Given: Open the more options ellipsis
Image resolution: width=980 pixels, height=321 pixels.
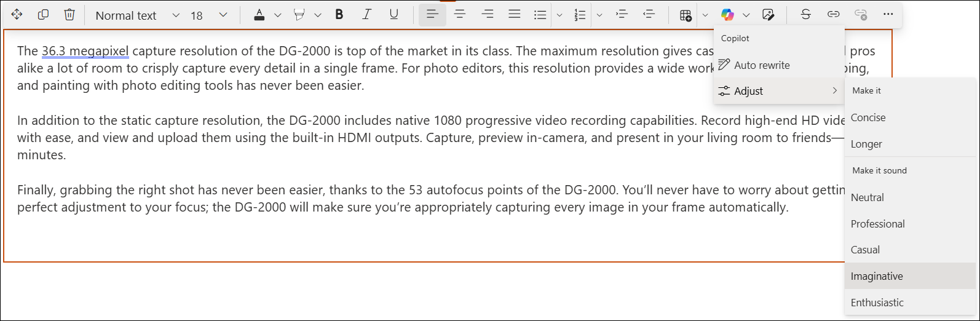Looking at the screenshot, I should (888, 15).
